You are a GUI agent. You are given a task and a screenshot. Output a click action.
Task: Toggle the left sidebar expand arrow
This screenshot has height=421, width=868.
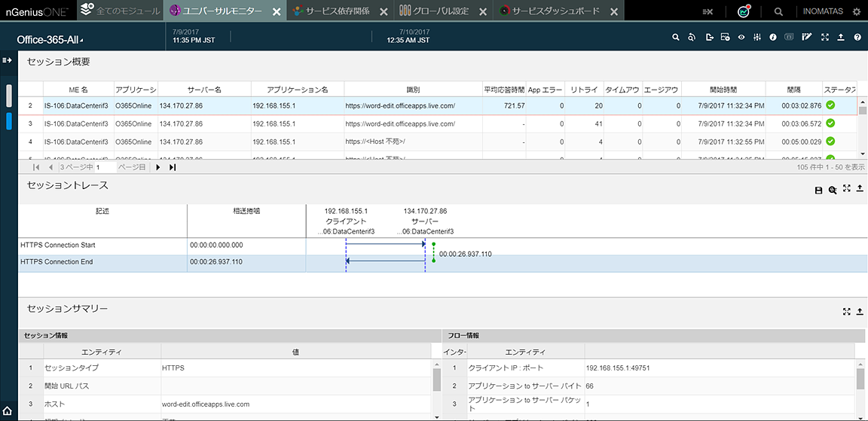(8, 60)
